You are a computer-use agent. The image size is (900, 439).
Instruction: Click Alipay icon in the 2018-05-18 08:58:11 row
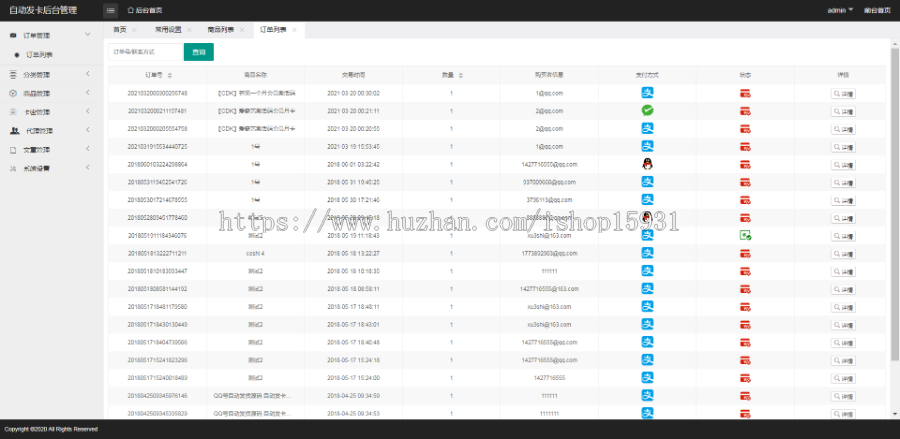647,289
